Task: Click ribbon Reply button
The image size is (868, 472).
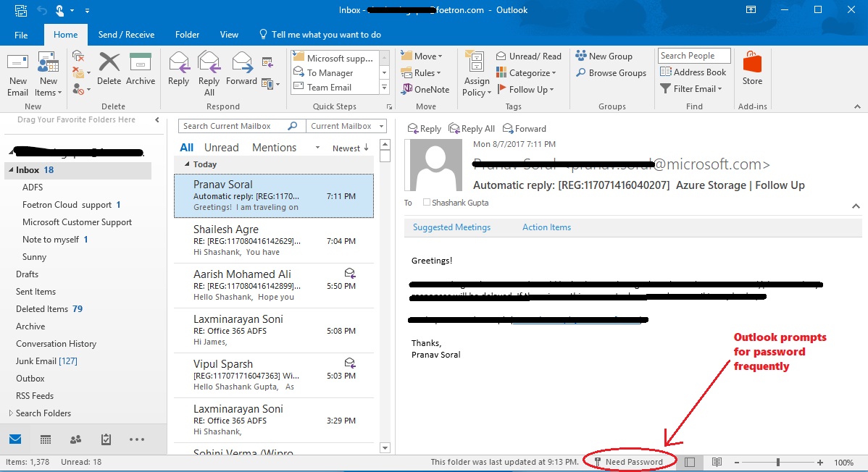Action: click(x=179, y=69)
